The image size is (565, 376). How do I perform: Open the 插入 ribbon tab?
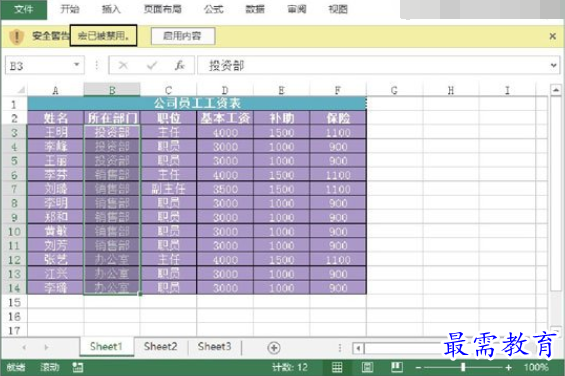click(x=111, y=9)
